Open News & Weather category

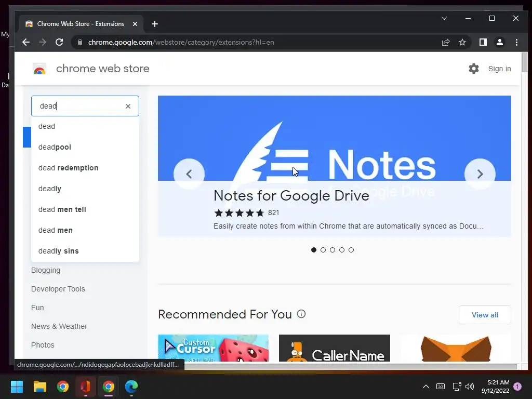coord(59,326)
